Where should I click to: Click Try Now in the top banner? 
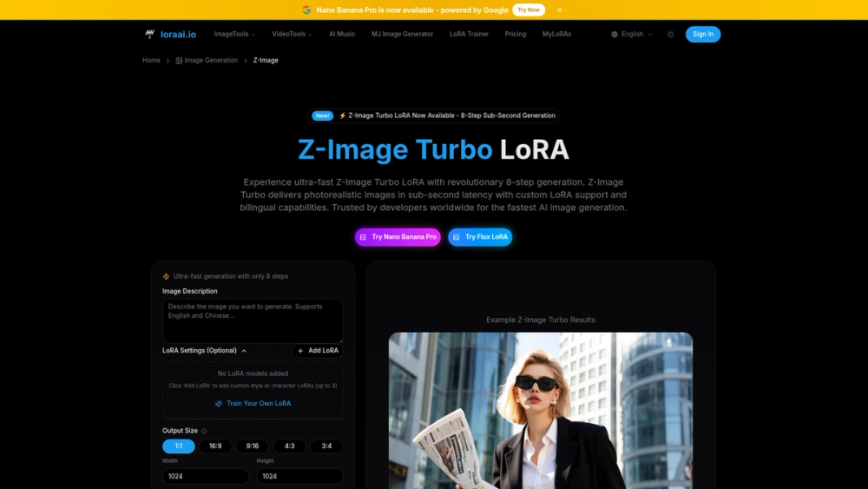(x=529, y=10)
